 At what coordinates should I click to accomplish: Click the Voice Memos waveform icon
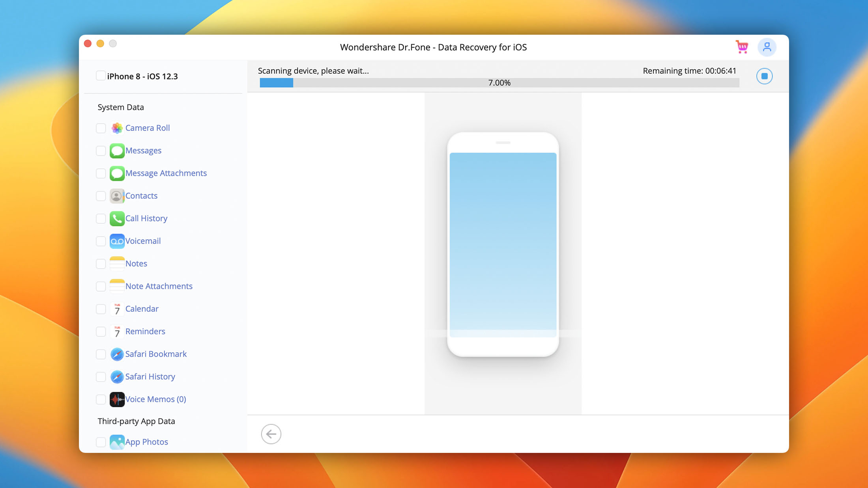click(x=117, y=399)
